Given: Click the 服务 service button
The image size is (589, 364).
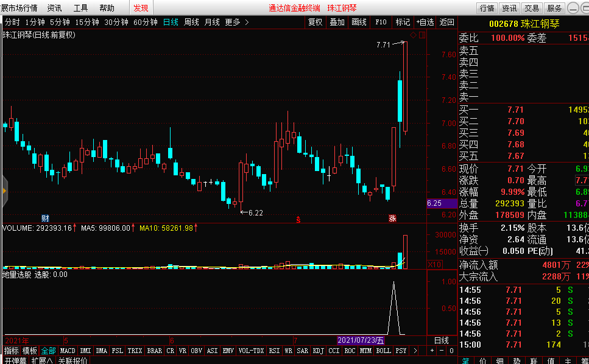Looking at the screenshot, I should click(x=554, y=8).
